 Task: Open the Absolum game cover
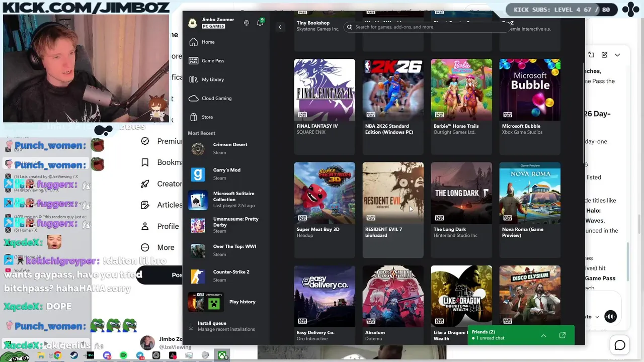point(393,296)
